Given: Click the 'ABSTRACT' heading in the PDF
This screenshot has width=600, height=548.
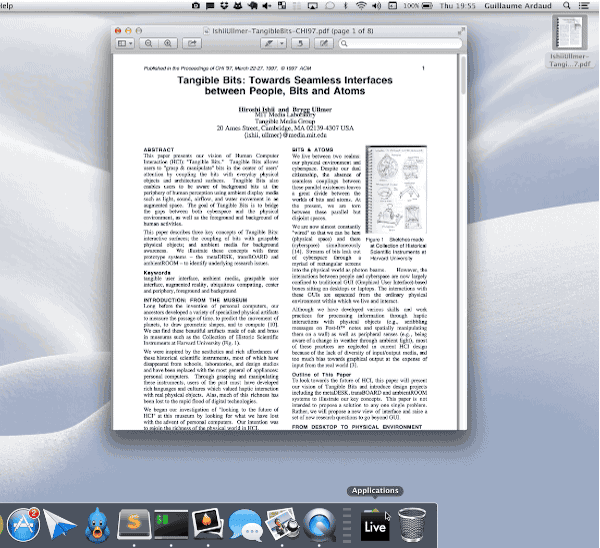Looking at the screenshot, I should [x=159, y=150].
